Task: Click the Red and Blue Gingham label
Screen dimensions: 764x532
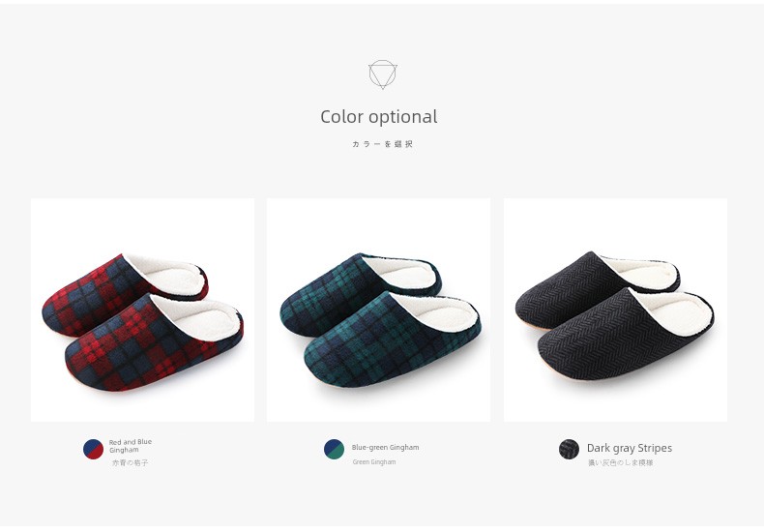Action: (131, 446)
